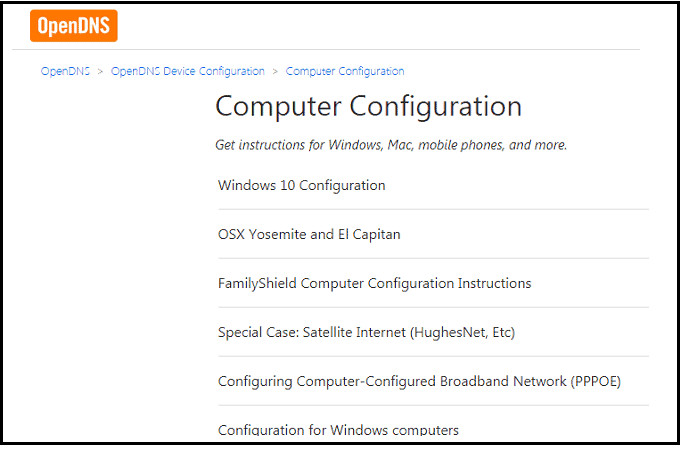Click the divider under Windows 10 Configuration

click(x=433, y=209)
